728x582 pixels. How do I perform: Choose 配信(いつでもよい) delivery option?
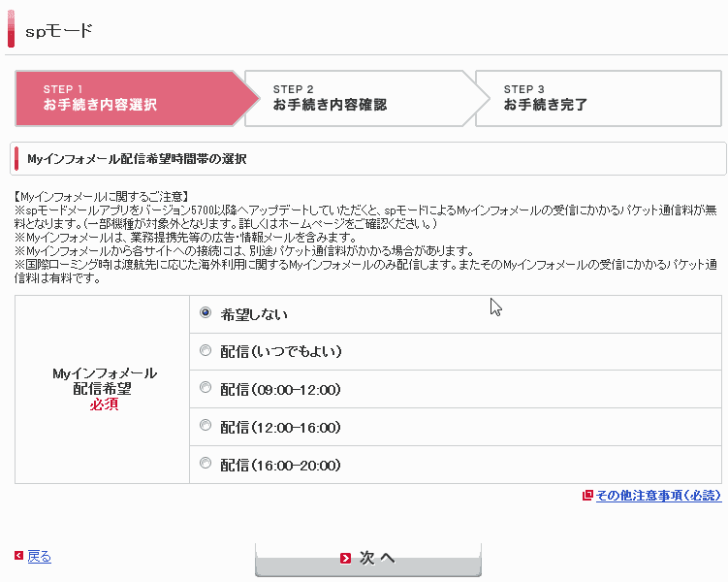[x=206, y=350]
